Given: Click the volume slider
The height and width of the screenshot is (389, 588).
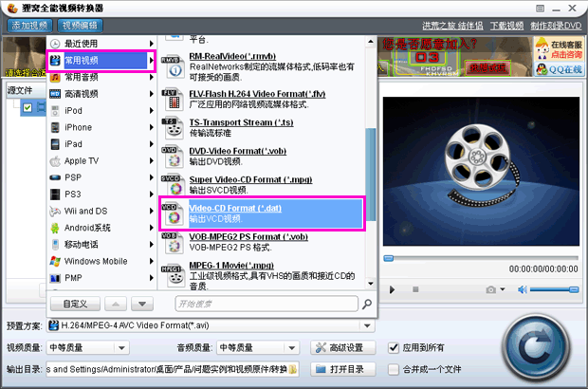Looking at the screenshot, I should 555,289.
